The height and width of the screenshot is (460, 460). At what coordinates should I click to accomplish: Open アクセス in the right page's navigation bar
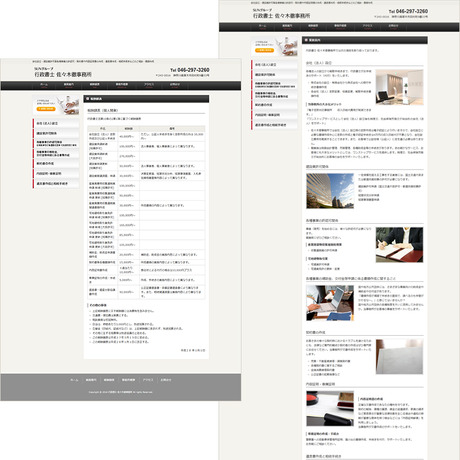point(367,27)
